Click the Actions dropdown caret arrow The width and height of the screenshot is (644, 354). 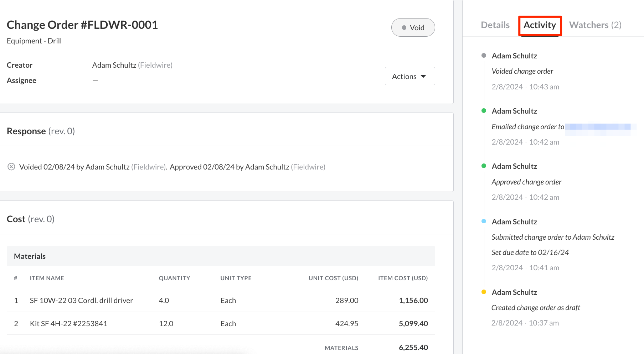tap(423, 77)
